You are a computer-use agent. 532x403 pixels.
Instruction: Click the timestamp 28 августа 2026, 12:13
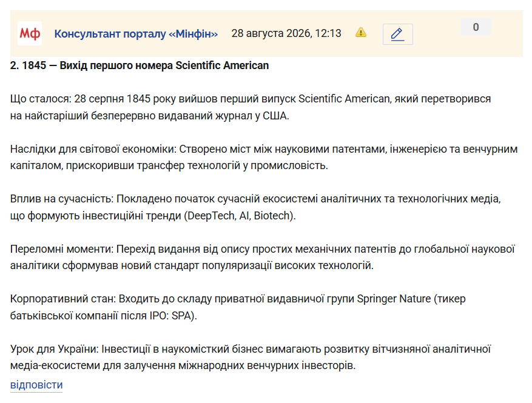pos(286,33)
